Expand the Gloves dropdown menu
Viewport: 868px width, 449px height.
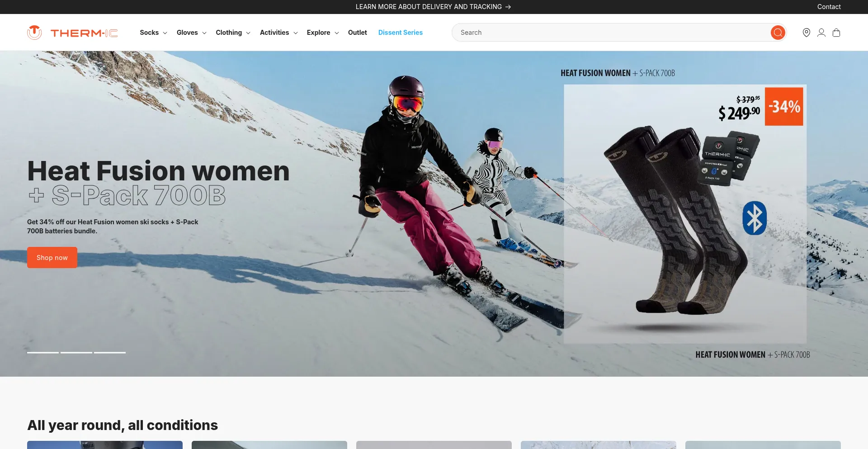tap(191, 33)
